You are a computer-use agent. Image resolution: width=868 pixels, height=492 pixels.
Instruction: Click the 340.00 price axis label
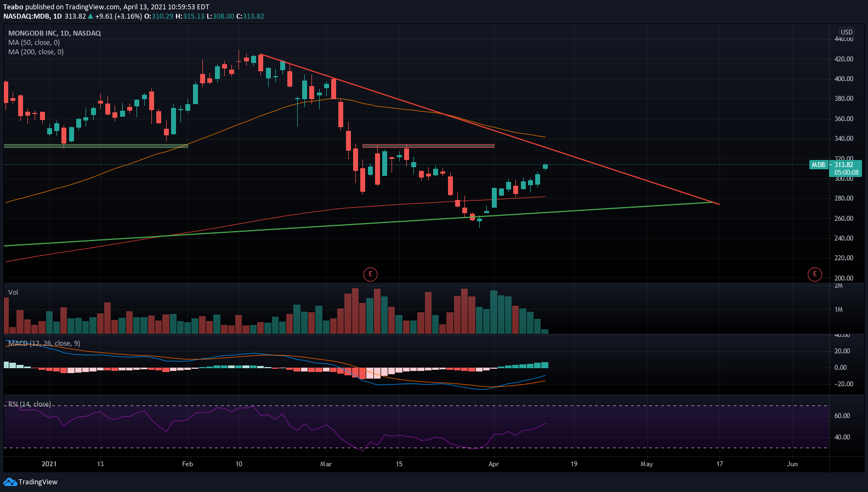point(844,139)
